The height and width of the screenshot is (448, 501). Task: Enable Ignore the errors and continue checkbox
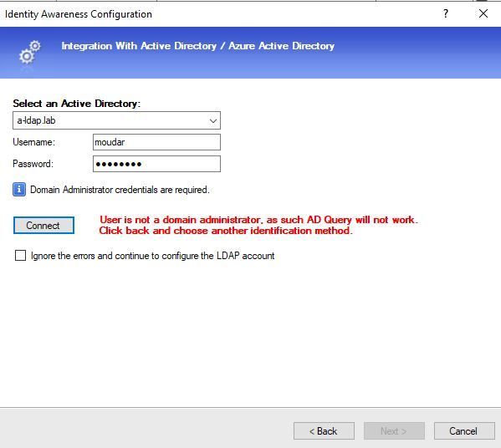coord(20,256)
